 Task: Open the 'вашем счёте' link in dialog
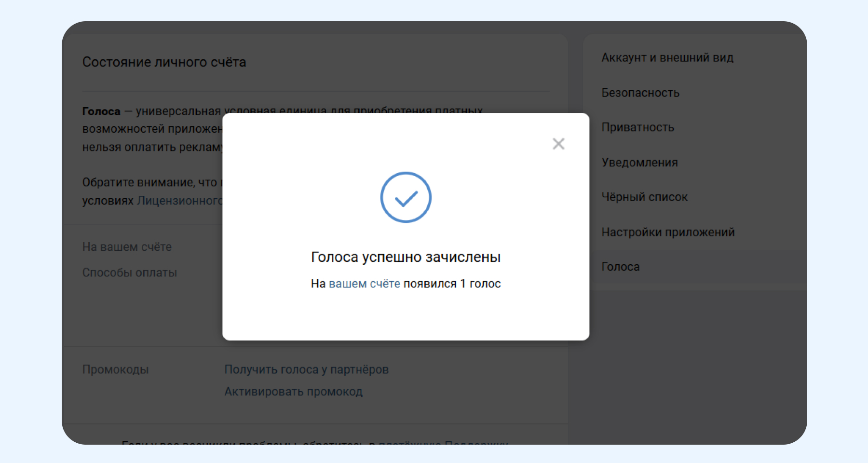click(x=364, y=284)
